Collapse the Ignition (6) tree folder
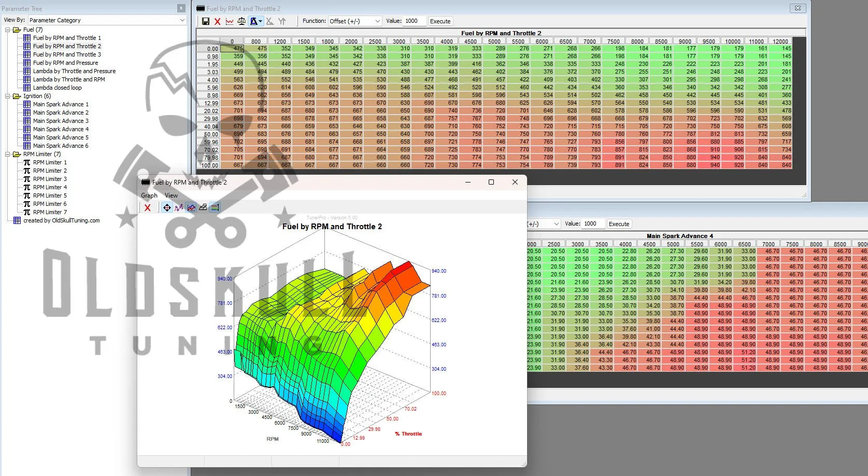Image resolution: width=868 pixels, height=476 pixels. [8, 96]
